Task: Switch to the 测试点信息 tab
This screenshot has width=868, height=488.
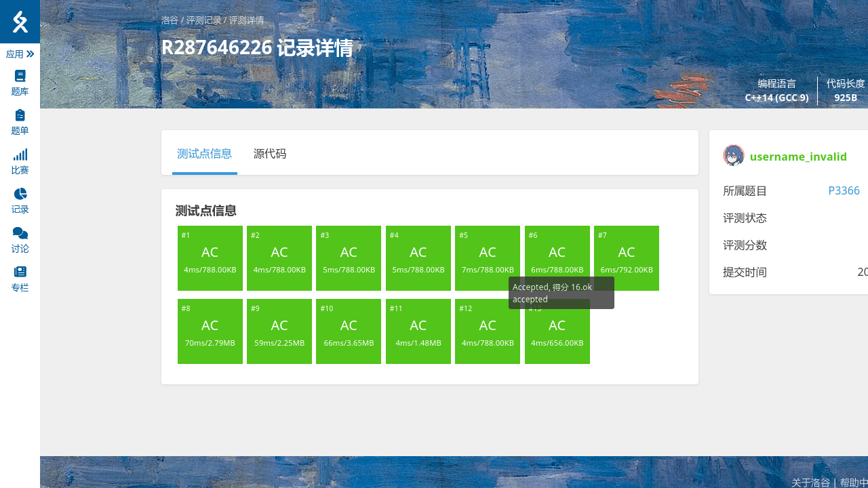Action: click(205, 154)
